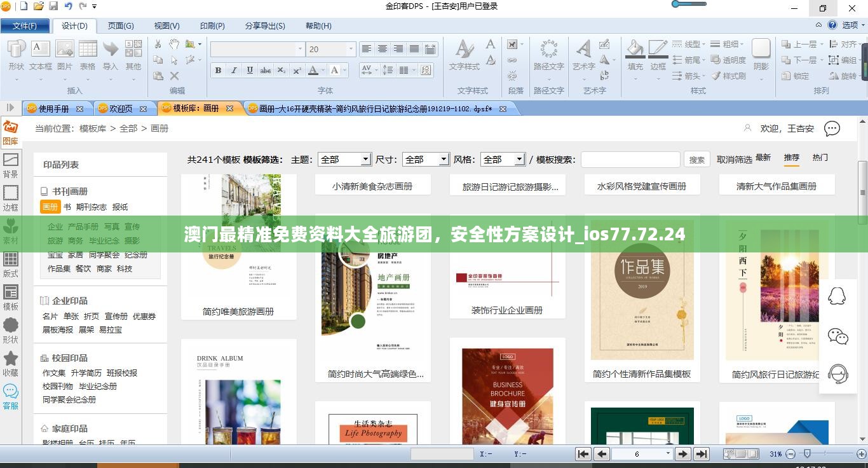868x468 pixels.
Task: Open the 素材 materials sidebar panel
Action: [11, 231]
